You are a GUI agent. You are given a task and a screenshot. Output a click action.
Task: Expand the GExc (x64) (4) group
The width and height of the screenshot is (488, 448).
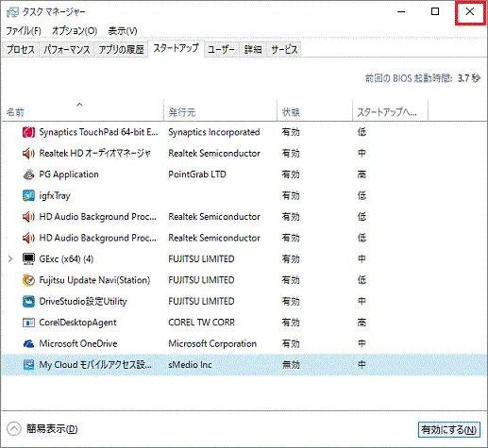click(x=10, y=259)
